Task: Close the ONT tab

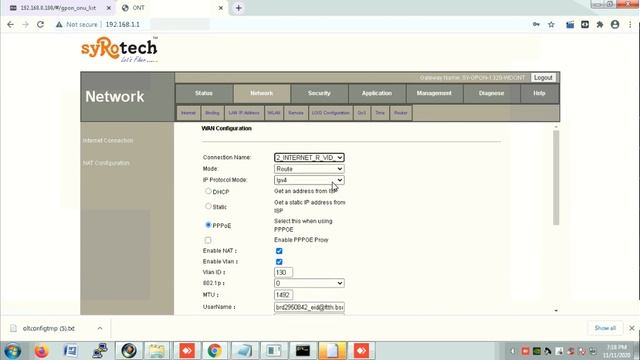Action: 221,8
